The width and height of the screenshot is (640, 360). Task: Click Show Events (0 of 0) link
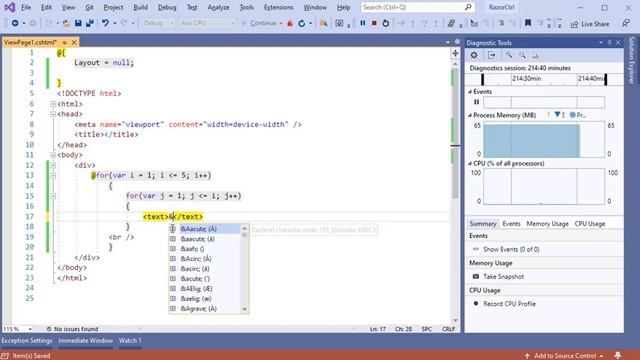pyautogui.click(x=511, y=249)
